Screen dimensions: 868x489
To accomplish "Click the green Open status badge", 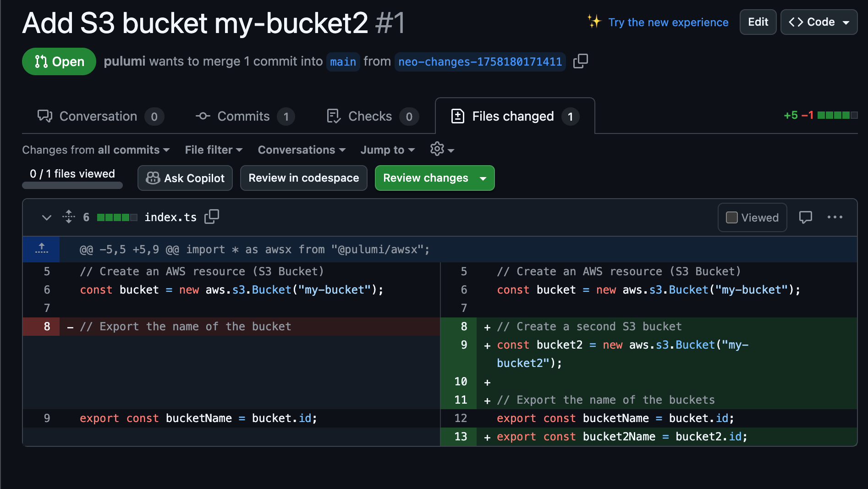I will click(x=59, y=61).
